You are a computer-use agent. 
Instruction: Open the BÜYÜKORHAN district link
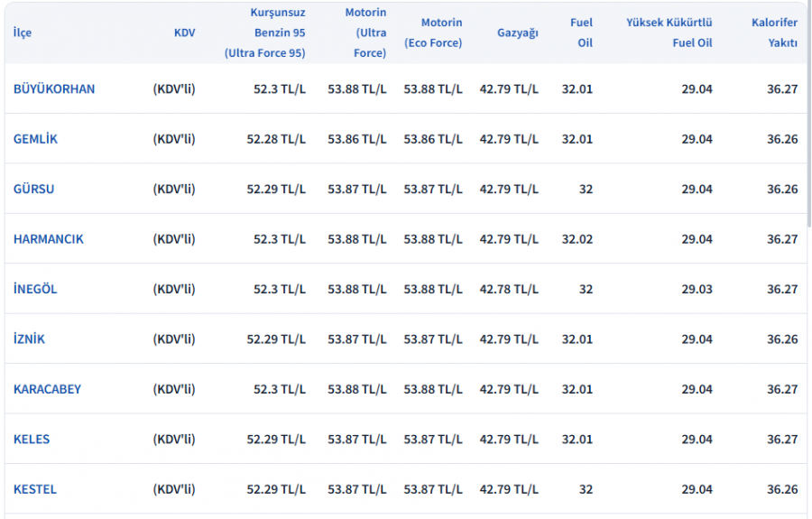[54, 89]
